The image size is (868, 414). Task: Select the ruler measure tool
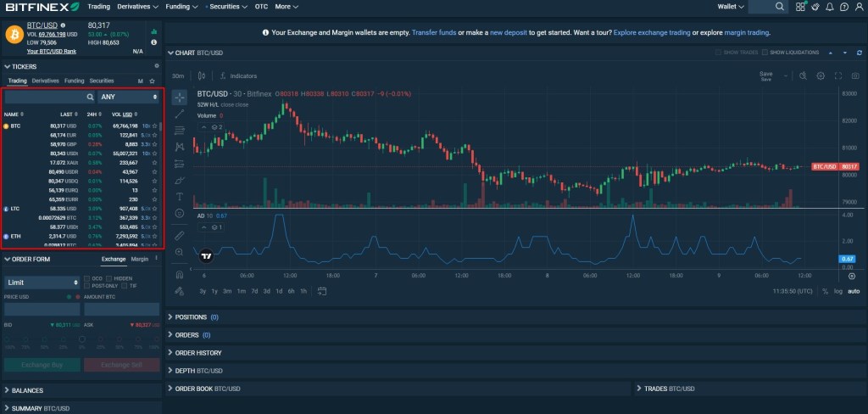[180, 236]
